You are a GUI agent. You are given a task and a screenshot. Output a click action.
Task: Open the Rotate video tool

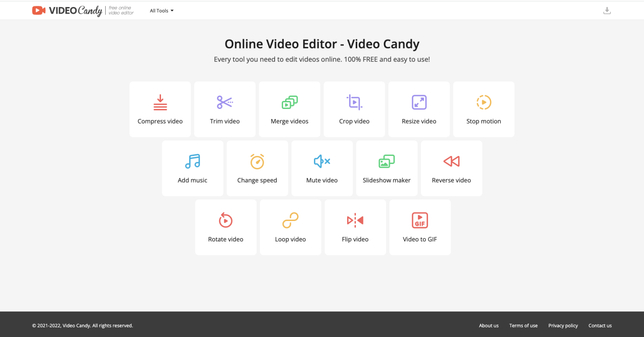(226, 227)
